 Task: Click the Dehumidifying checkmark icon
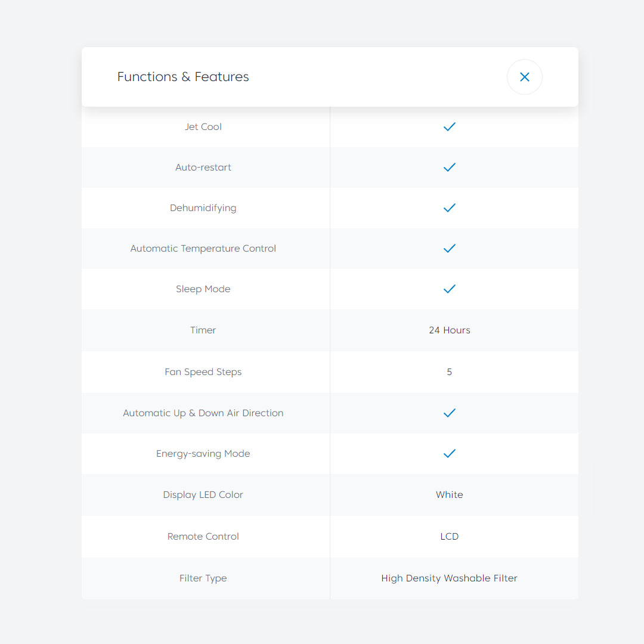pyautogui.click(x=450, y=208)
